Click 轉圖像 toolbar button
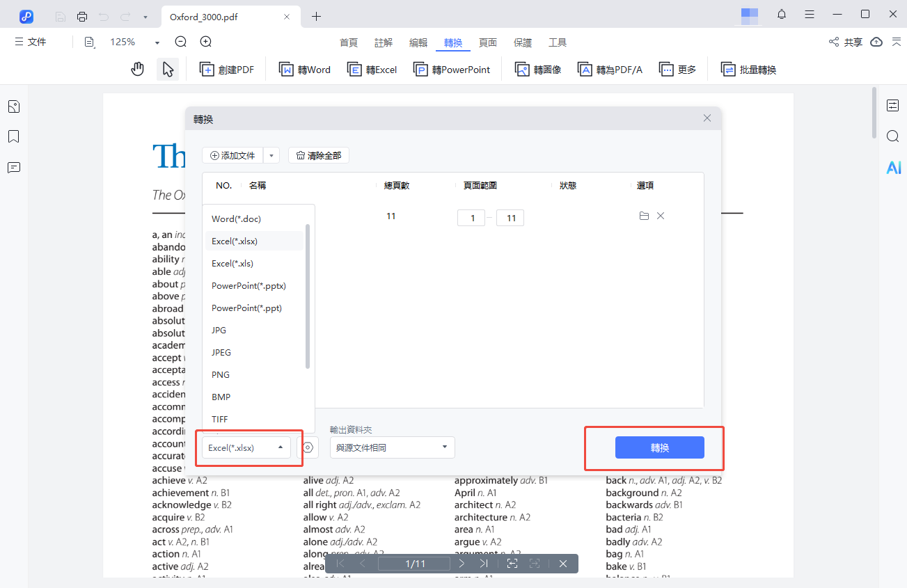907x588 pixels. pyautogui.click(x=538, y=70)
